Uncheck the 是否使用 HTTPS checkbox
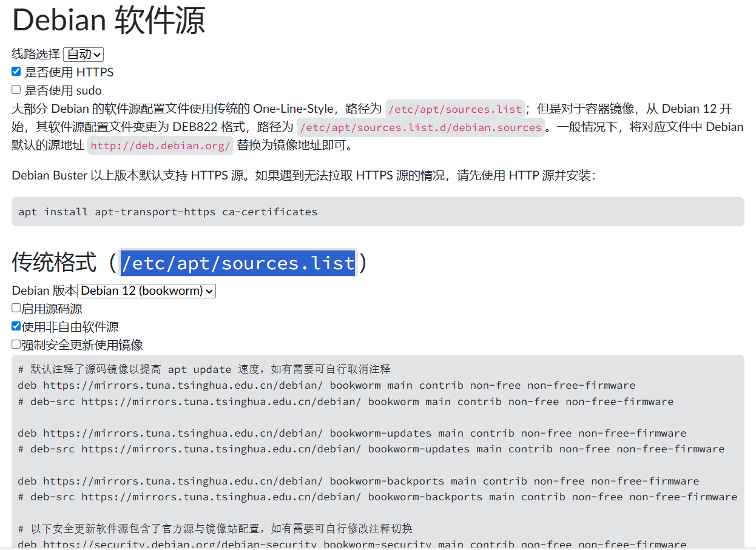Viewport: 756px width, 550px height. click(16, 71)
